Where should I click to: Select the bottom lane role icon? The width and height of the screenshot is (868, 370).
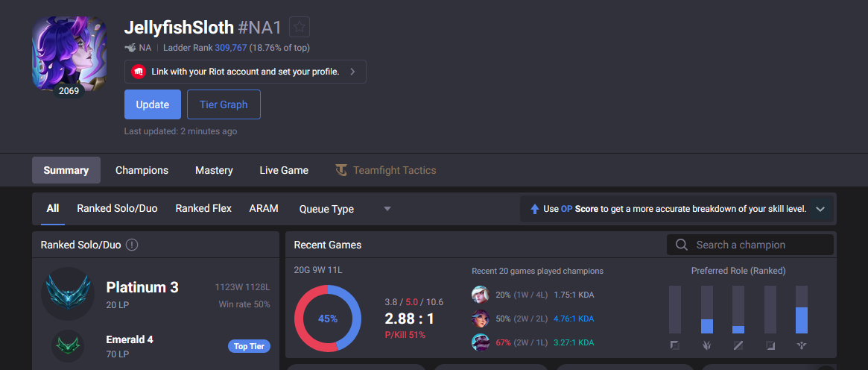770,345
